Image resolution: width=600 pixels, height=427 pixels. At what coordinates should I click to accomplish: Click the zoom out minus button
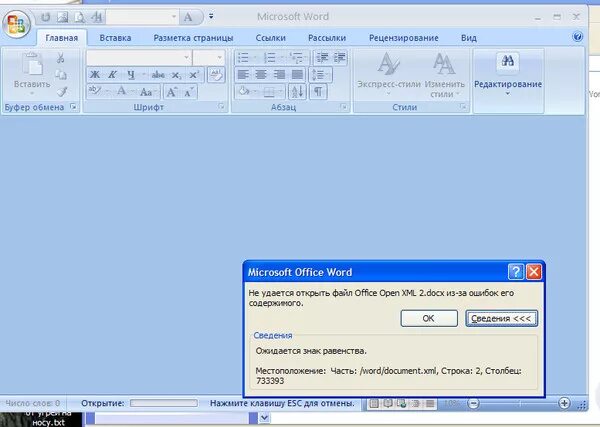pos(474,403)
